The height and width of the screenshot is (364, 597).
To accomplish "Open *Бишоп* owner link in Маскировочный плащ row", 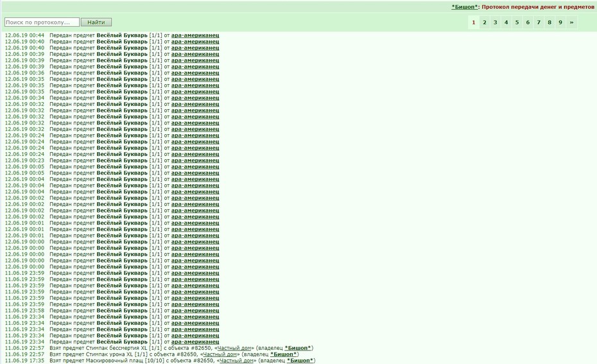I will [300, 360].
